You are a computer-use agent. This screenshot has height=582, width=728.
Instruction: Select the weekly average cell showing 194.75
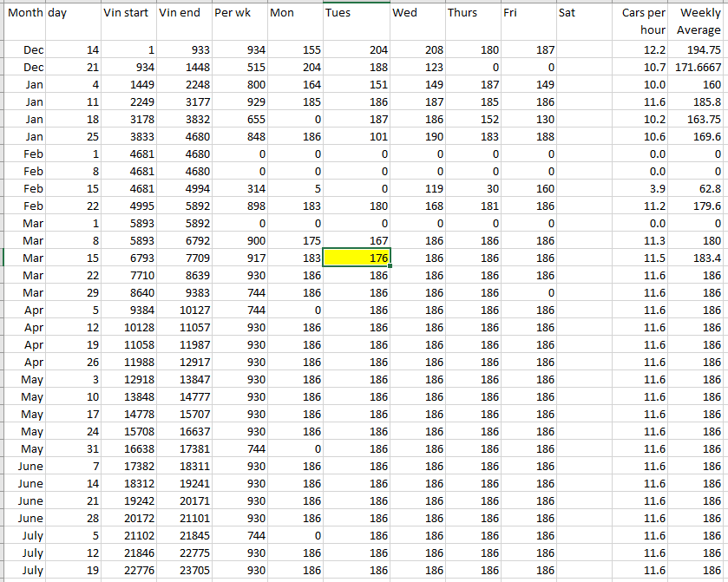pyautogui.click(x=698, y=50)
